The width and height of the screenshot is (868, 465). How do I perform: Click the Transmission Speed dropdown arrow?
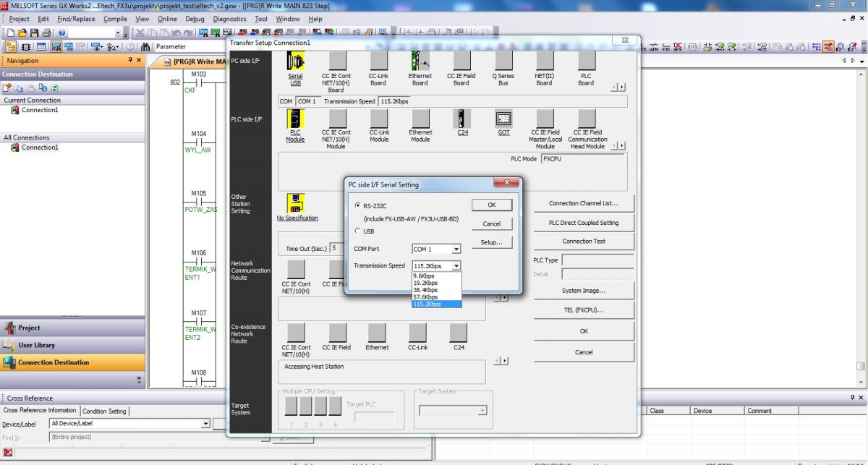[456, 266]
